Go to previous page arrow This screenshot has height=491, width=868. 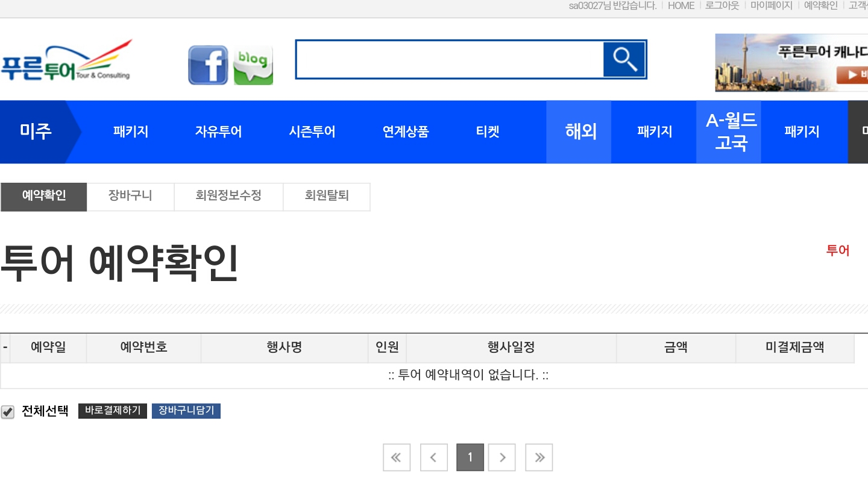[x=434, y=457]
